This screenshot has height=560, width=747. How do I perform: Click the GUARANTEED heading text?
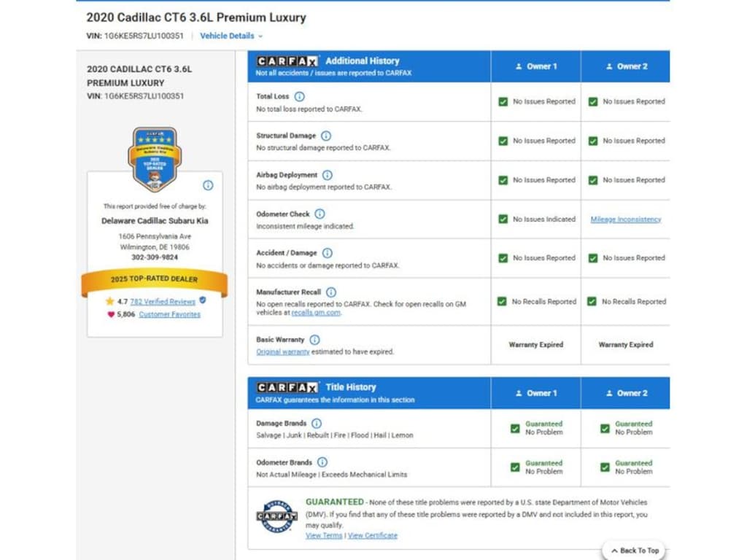(x=334, y=502)
